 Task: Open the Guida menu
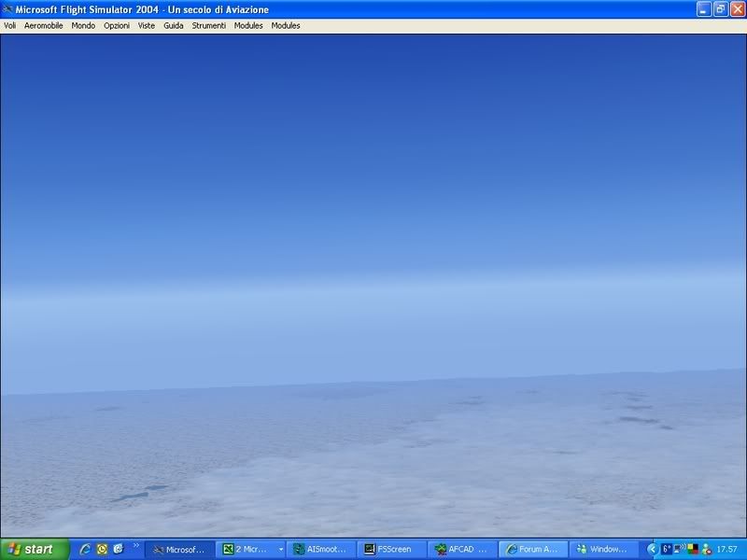click(173, 26)
